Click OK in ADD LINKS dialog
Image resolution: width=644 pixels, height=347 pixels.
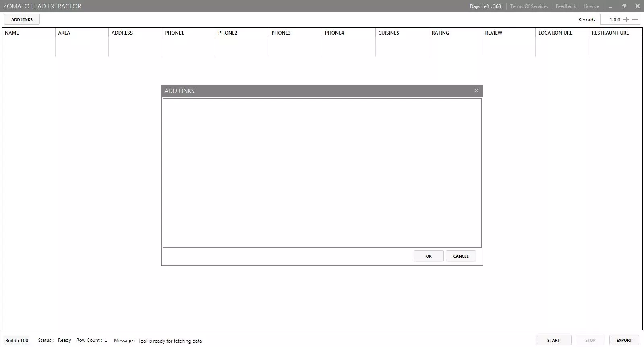point(429,256)
